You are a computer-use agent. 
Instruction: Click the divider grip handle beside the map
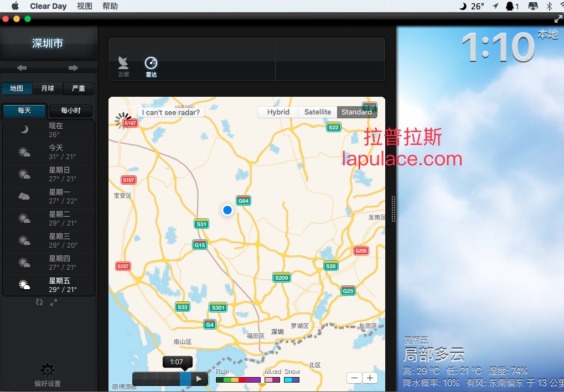click(394, 208)
